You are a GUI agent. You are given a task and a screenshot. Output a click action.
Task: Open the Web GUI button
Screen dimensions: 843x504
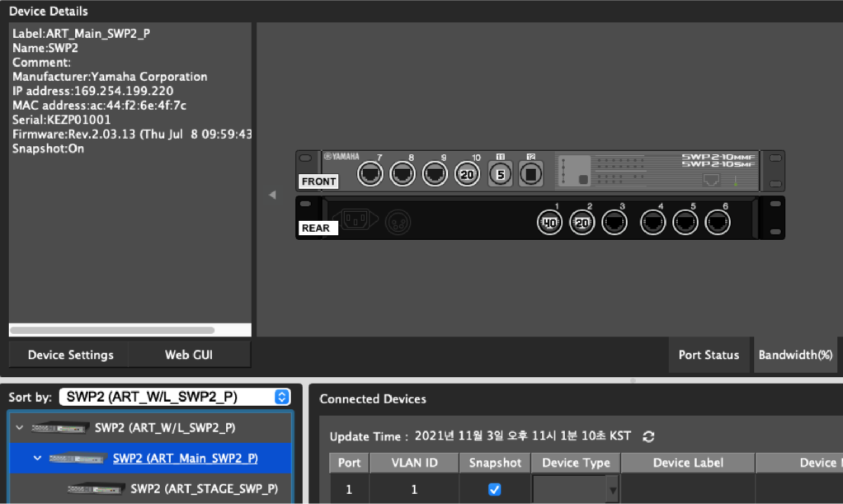coord(189,355)
